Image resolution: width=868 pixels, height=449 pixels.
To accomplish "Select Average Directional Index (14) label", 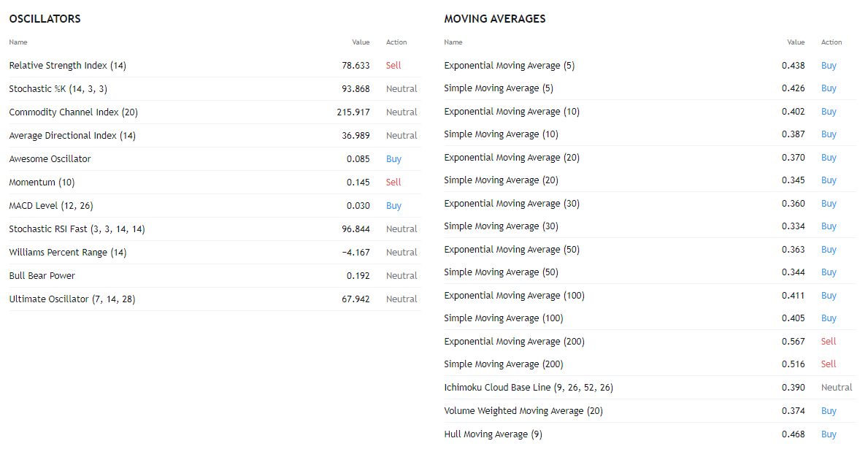I will coord(72,135).
